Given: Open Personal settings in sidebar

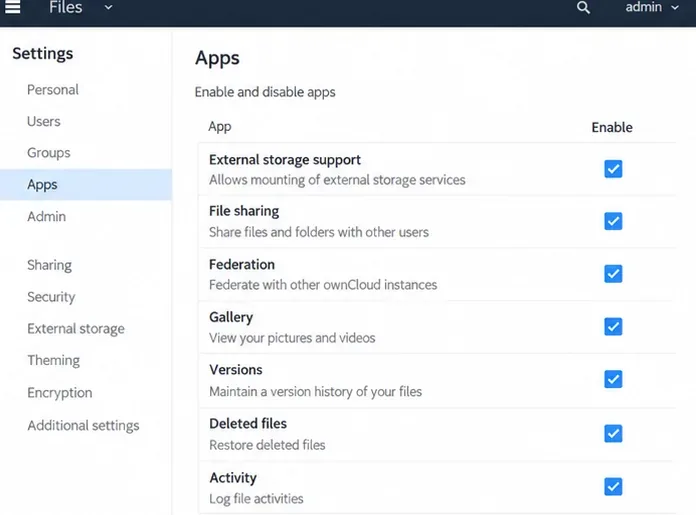Looking at the screenshot, I should point(53,90).
